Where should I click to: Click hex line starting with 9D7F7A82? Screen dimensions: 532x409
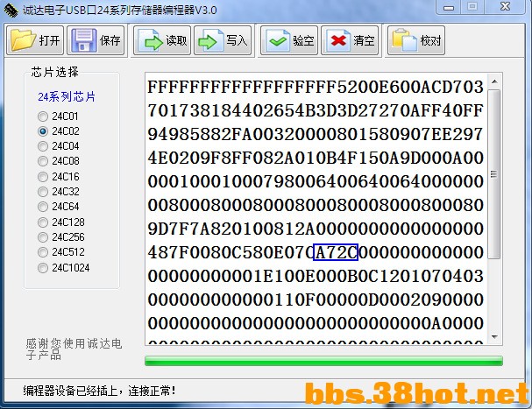pos(316,229)
